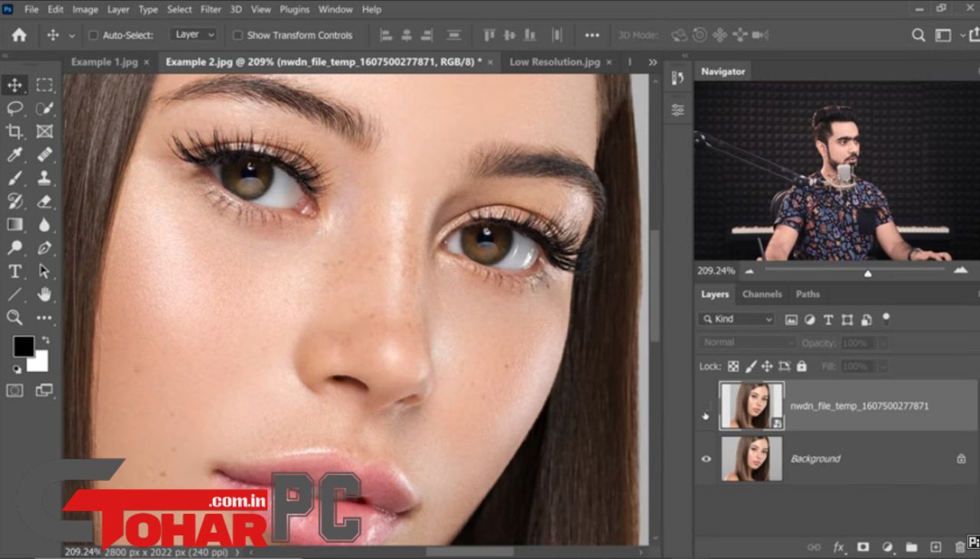
Task: Select the Spot Healing Brush tool
Action: 44,155
